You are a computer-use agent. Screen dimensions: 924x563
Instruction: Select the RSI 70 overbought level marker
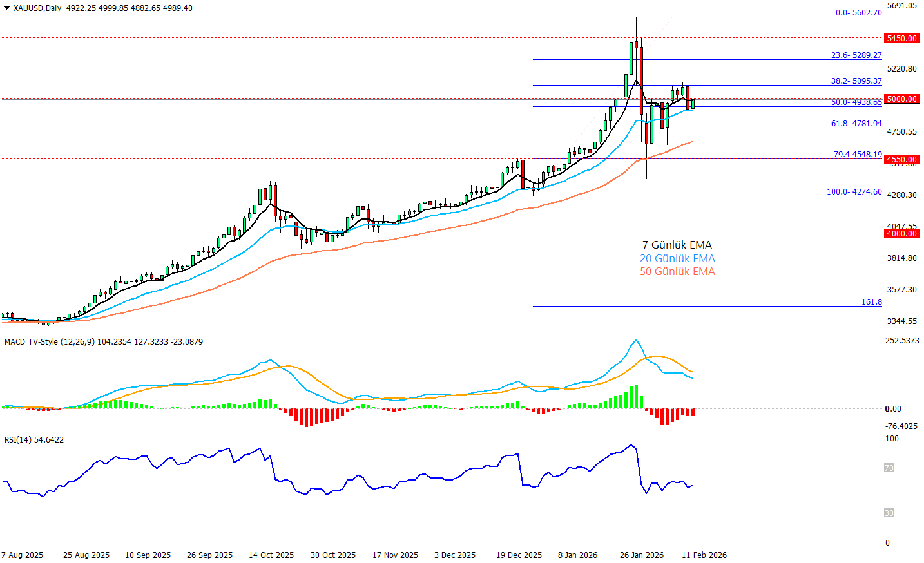click(x=889, y=468)
